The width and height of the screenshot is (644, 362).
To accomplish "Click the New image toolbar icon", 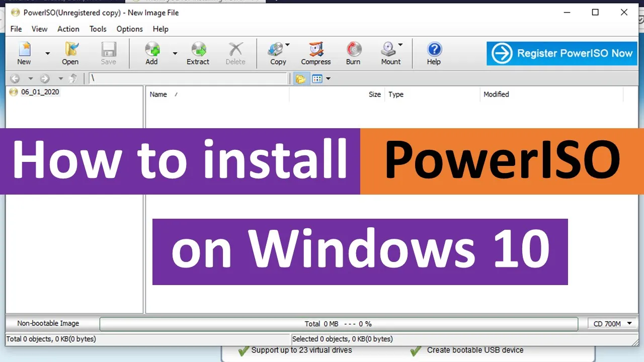I will [x=24, y=53].
